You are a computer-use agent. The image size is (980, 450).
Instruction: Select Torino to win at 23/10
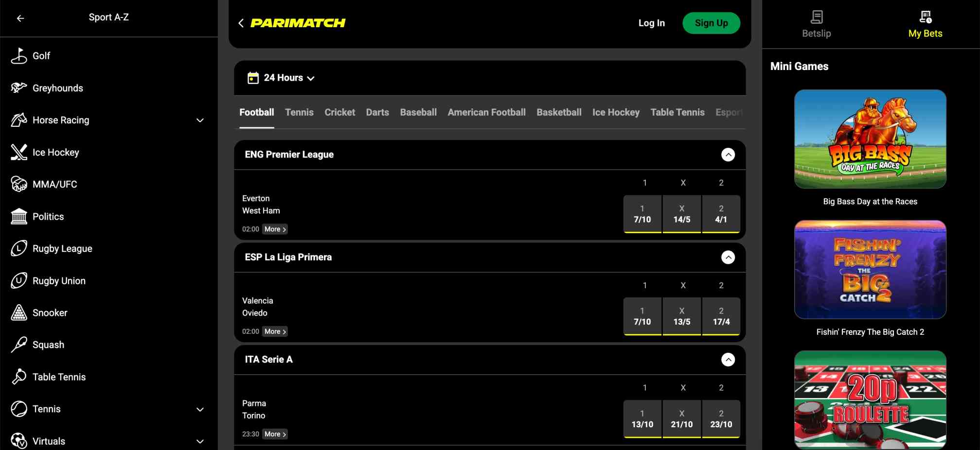click(721, 418)
